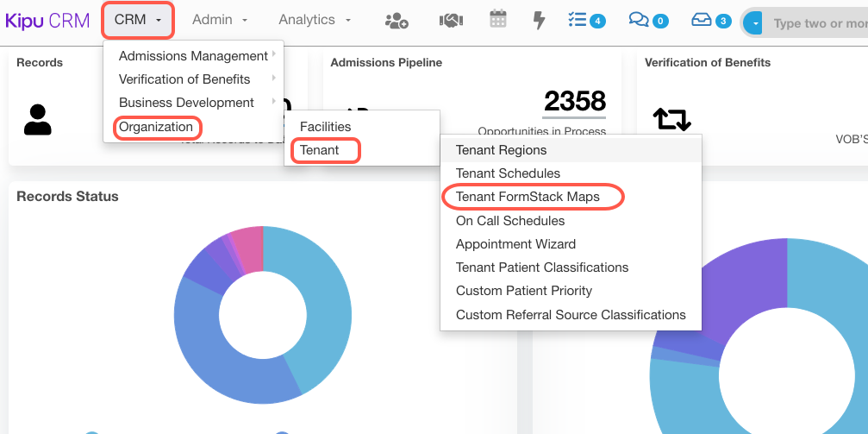Open the search type dropdown arrow

pyautogui.click(x=755, y=23)
